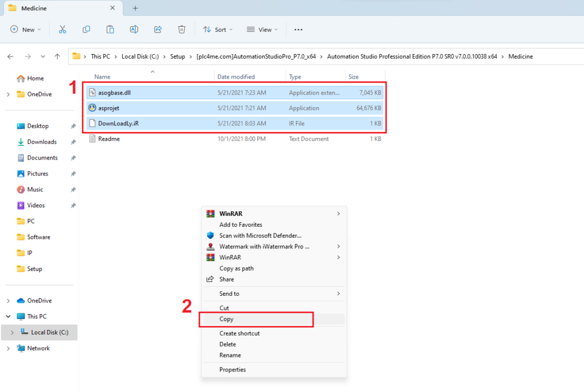Expand the This PC tree node
This screenshot has height=392, width=584.
click(x=8, y=316)
